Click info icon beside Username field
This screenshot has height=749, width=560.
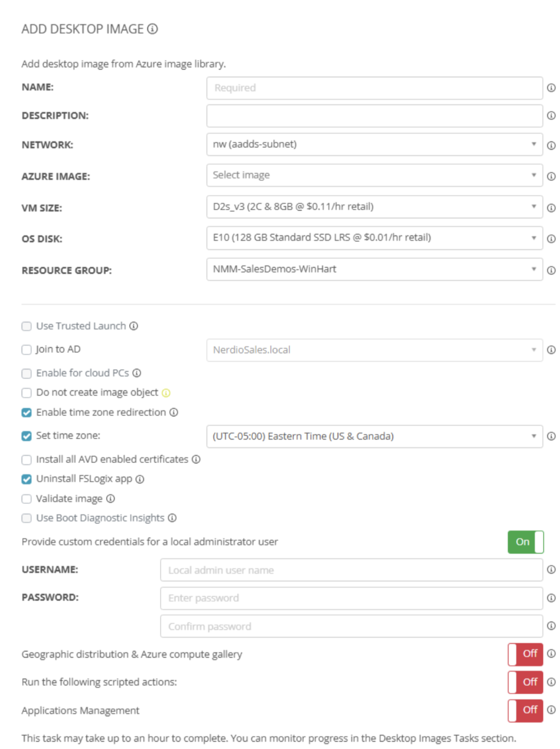click(x=551, y=570)
